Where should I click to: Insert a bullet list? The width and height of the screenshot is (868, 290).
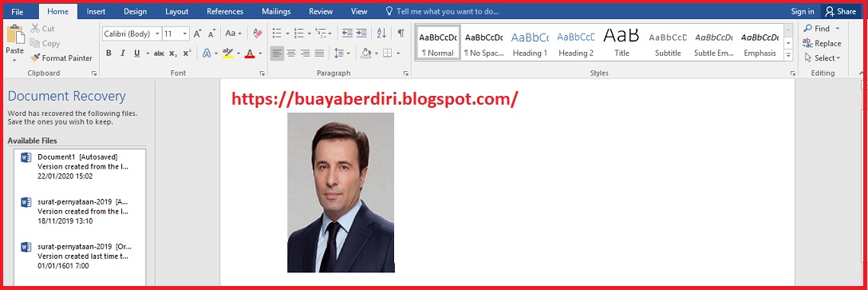pyautogui.click(x=278, y=34)
